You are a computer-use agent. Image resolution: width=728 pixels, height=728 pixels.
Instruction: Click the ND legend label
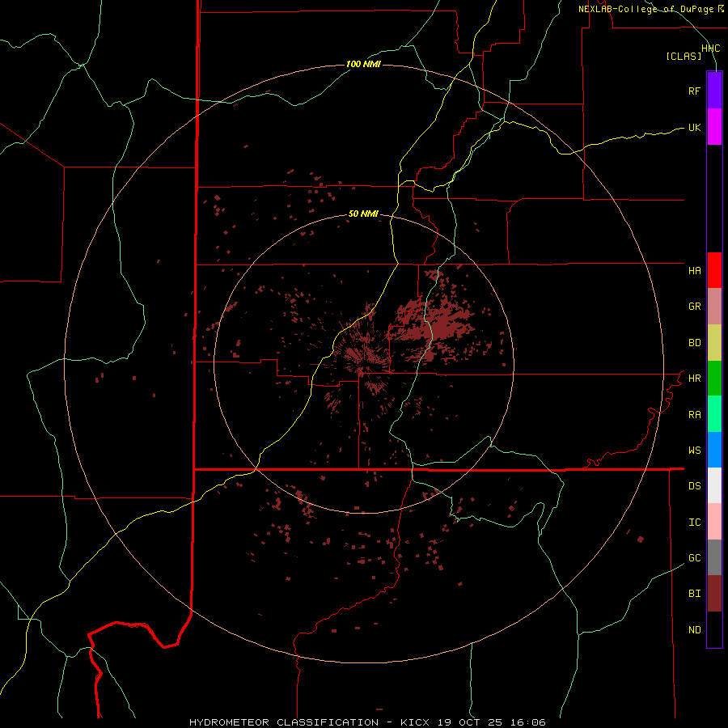[x=694, y=630]
